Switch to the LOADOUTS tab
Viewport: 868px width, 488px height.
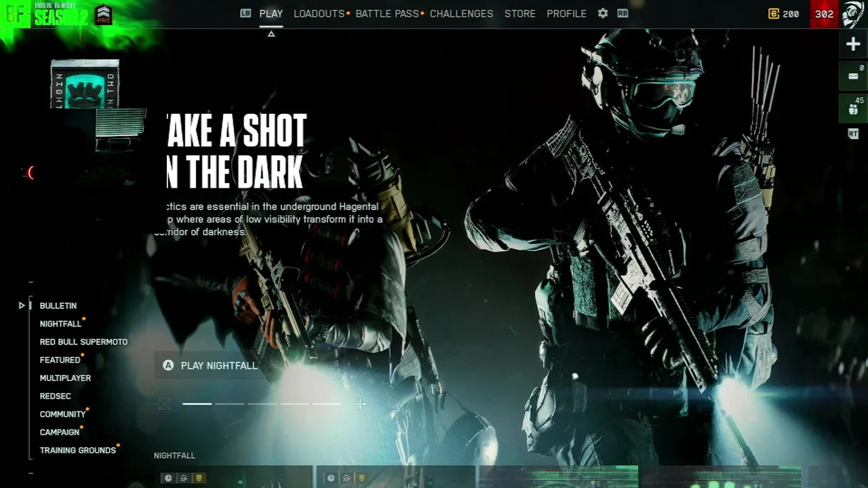[319, 14]
